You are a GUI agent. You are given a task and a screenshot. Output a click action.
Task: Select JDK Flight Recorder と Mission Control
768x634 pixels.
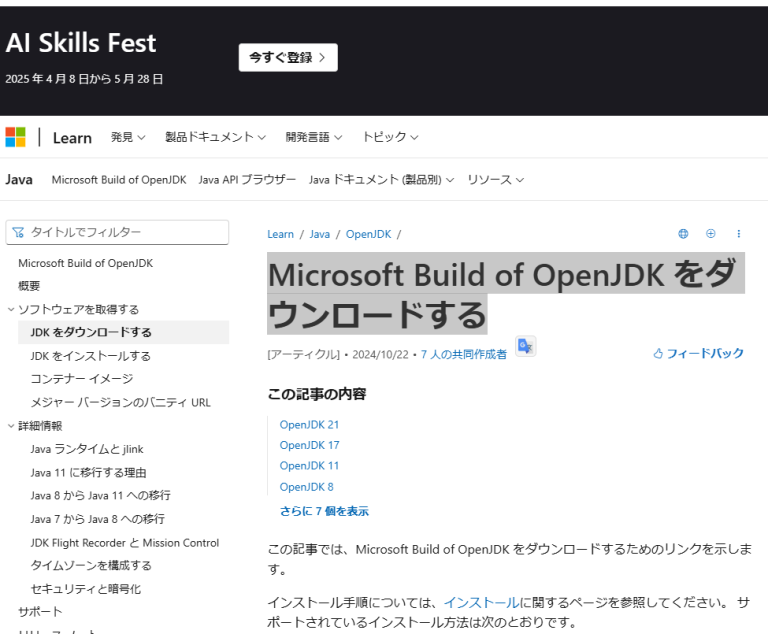click(124, 543)
